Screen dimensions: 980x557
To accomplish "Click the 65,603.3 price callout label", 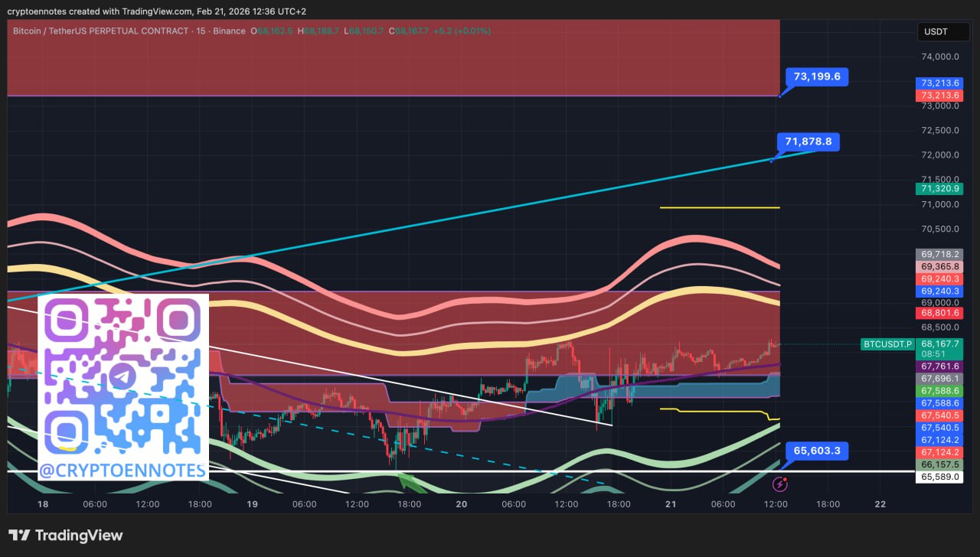I will tap(816, 451).
